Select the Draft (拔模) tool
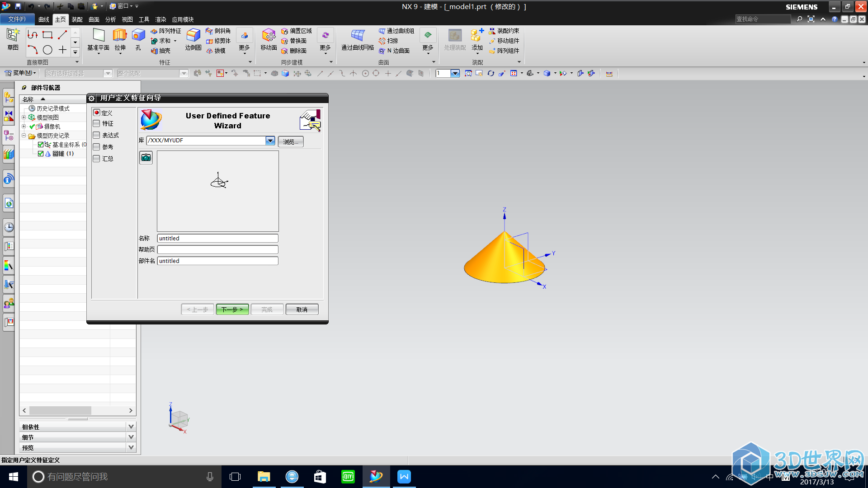The height and width of the screenshot is (488, 868). click(215, 51)
